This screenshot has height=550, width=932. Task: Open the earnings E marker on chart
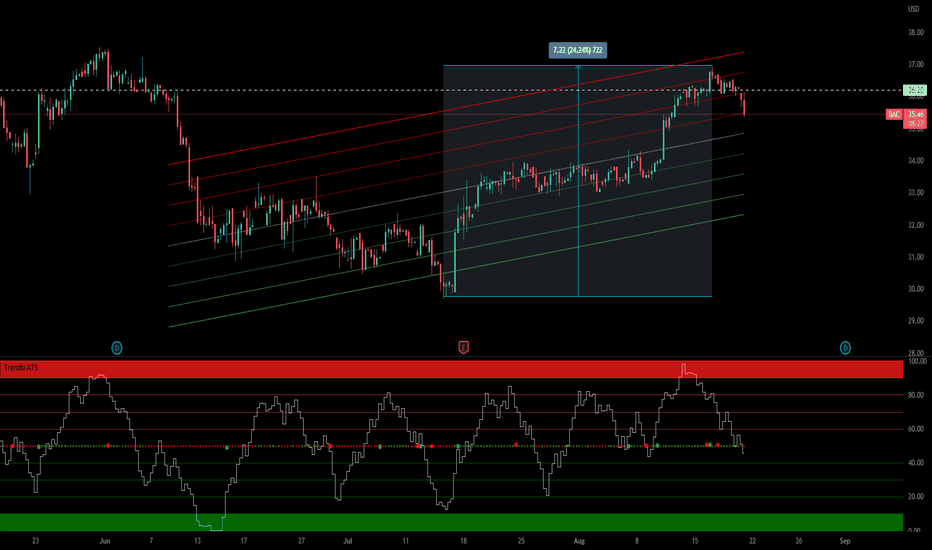[x=463, y=348]
